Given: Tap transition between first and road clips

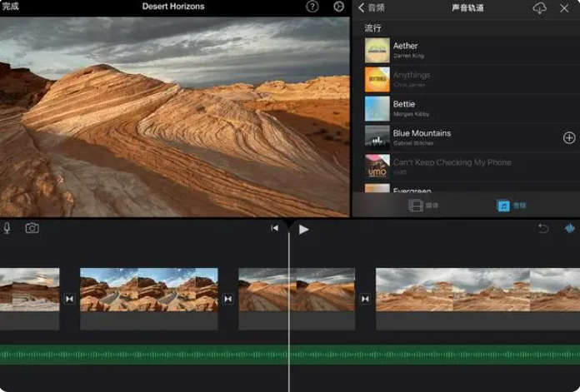Looking at the screenshot, I should point(69,299).
